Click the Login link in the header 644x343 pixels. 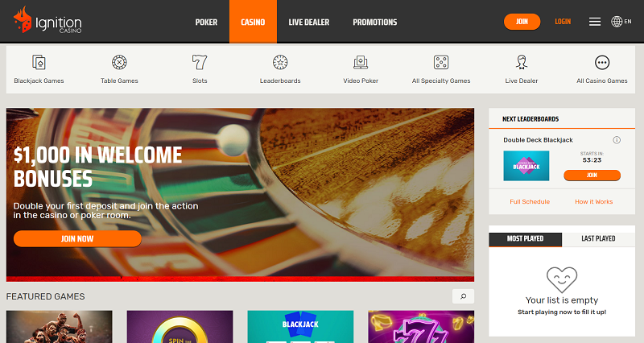pyautogui.click(x=563, y=22)
